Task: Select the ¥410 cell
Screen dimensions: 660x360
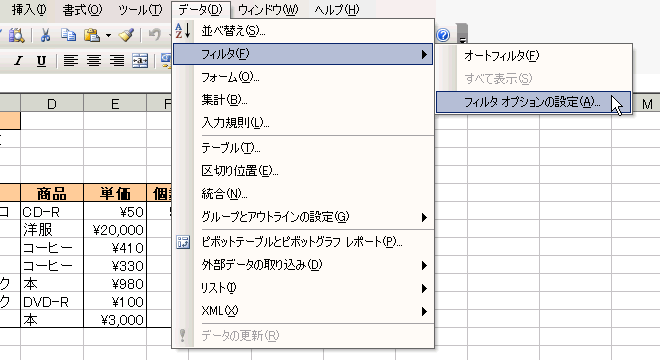Action: tap(115, 248)
